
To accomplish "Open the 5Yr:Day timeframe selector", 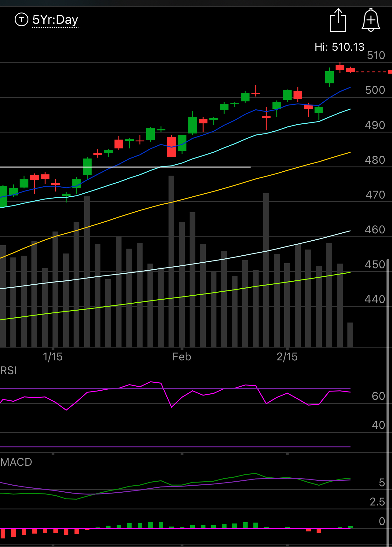I will tap(55, 20).
